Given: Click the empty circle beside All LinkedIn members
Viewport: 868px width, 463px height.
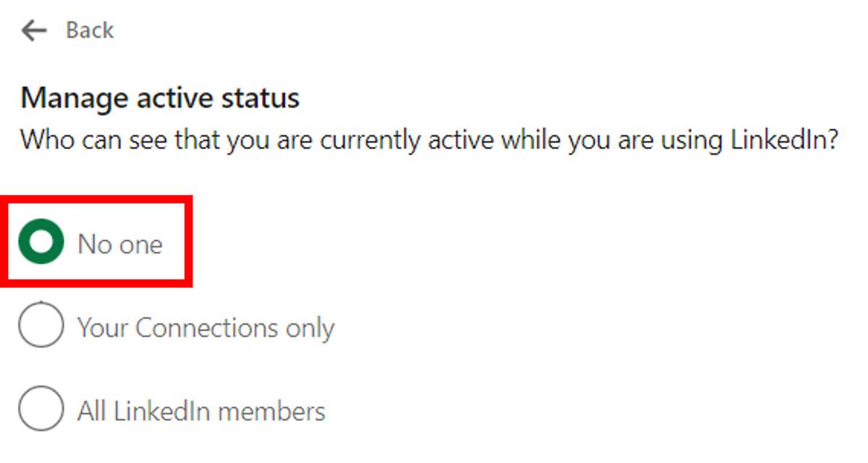Looking at the screenshot, I should pyautogui.click(x=41, y=410).
